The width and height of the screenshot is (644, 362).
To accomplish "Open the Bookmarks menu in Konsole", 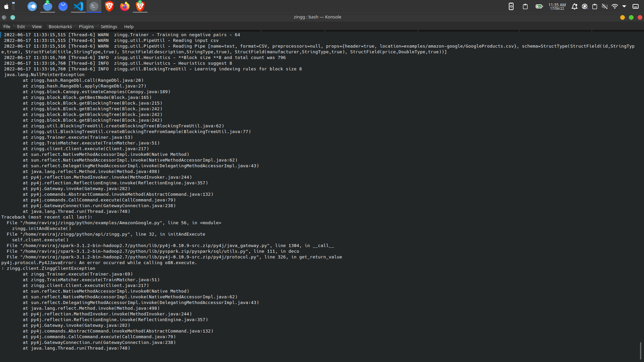I will click(x=60, y=26).
